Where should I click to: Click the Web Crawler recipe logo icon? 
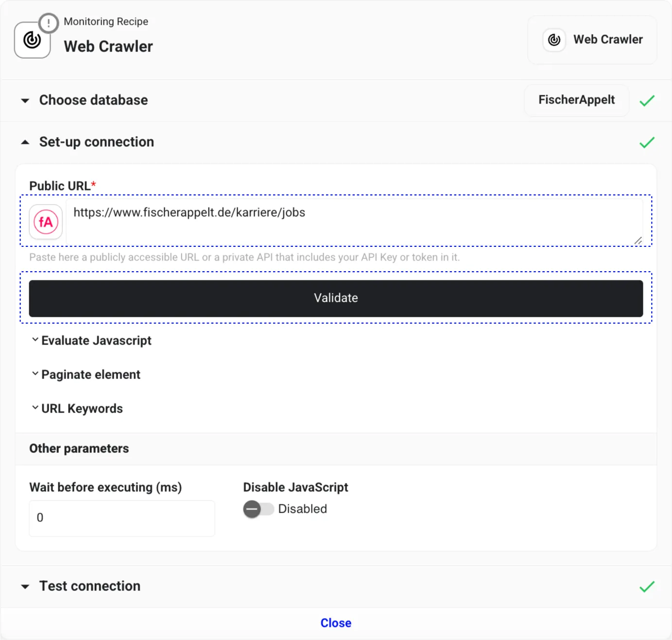pyautogui.click(x=32, y=40)
